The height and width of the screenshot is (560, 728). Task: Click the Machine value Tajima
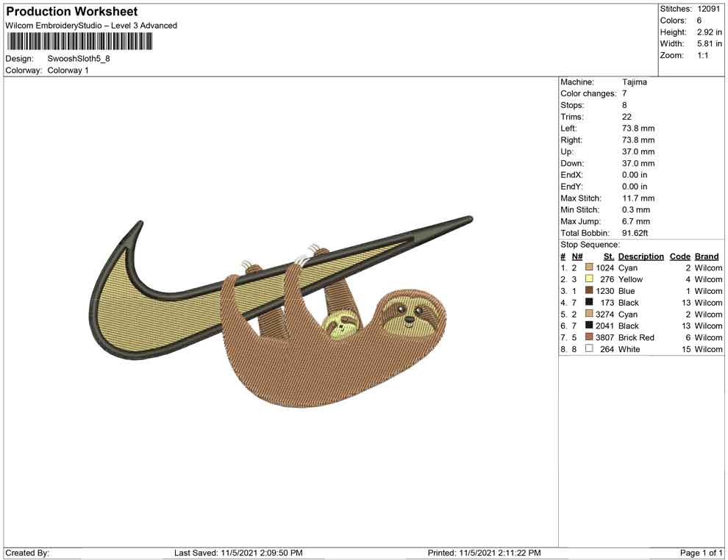[x=634, y=82]
